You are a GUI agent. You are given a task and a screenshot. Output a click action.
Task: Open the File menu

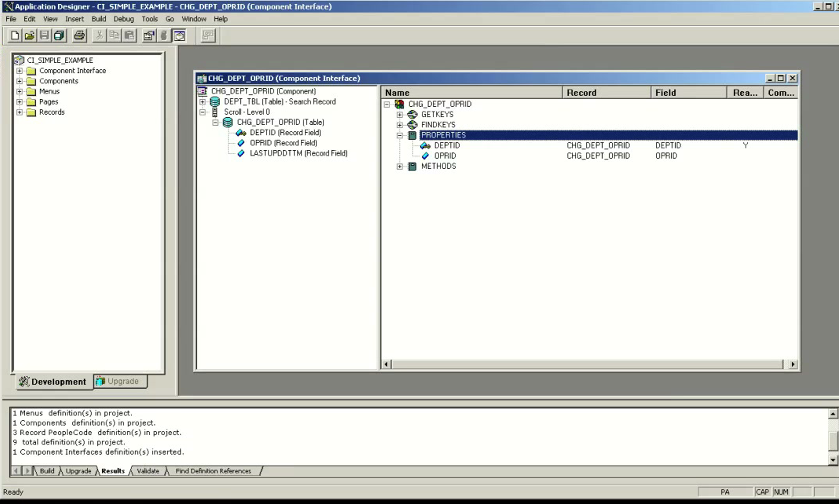point(11,19)
